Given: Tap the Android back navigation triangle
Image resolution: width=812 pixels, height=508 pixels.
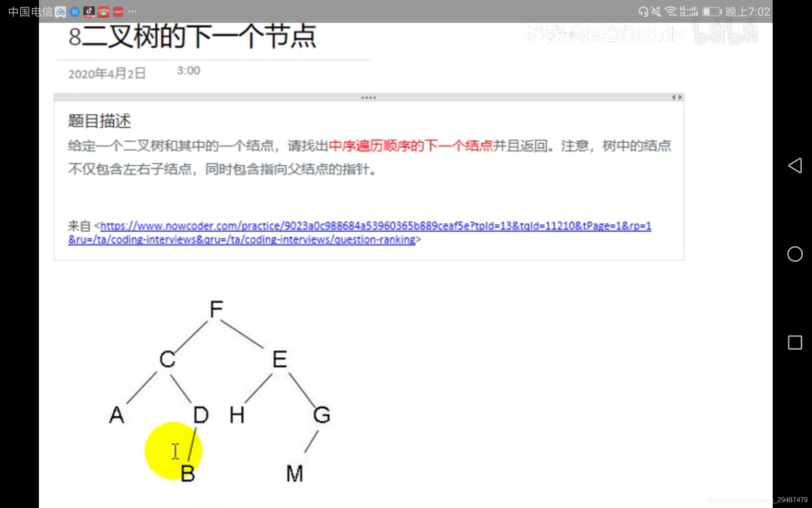Looking at the screenshot, I should click(795, 166).
